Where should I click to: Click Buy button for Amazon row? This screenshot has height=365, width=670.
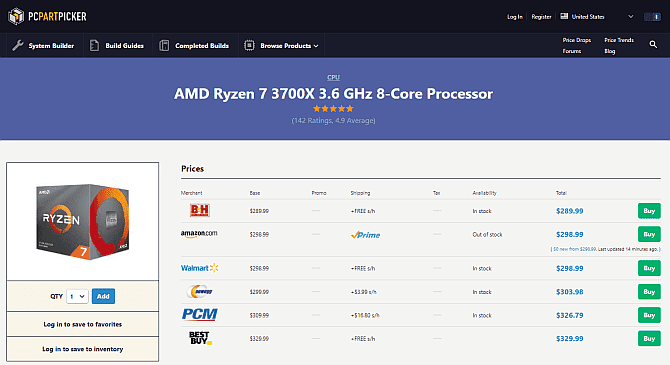(x=649, y=234)
